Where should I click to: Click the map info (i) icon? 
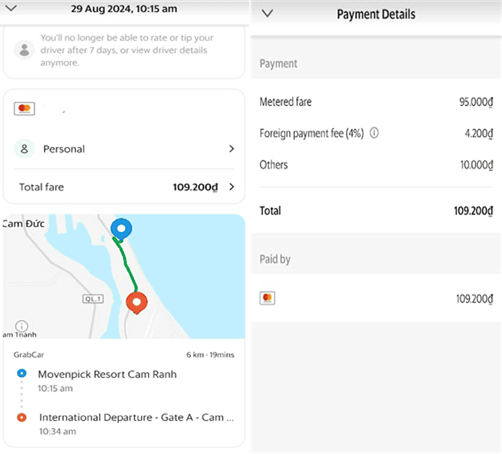coord(22,326)
